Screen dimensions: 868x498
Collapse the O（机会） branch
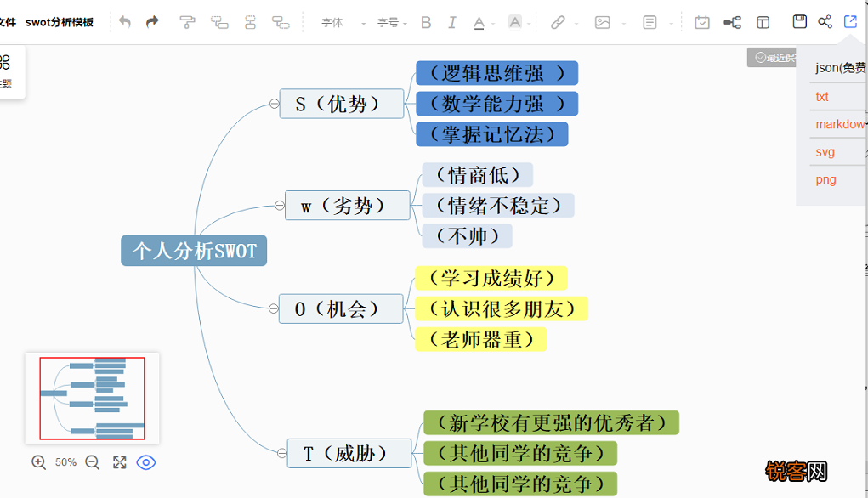pyautogui.click(x=274, y=308)
